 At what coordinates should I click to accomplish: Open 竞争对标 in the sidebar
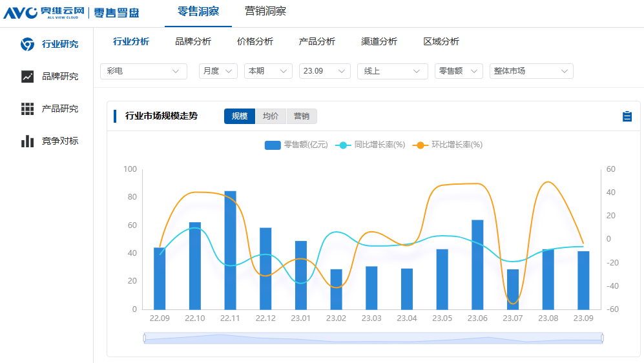(x=60, y=141)
